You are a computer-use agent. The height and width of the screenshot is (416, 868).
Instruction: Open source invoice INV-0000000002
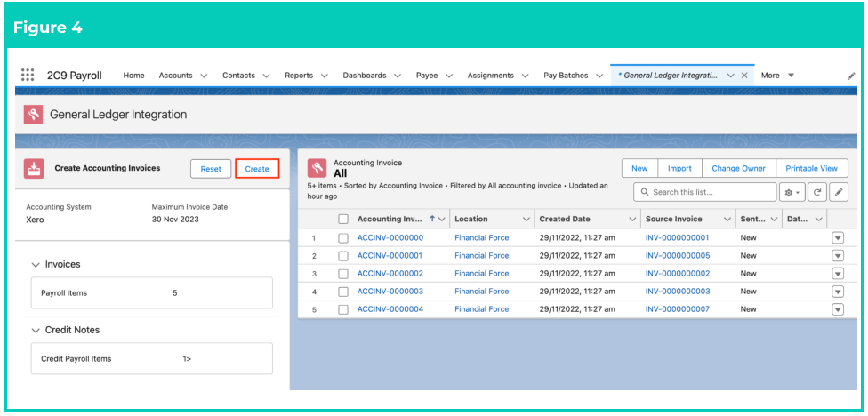click(x=678, y=273)
